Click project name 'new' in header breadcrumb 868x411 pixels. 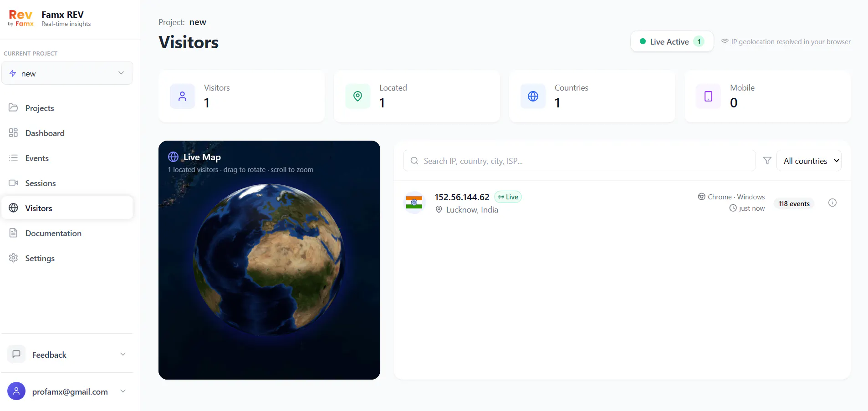[198, 22]
